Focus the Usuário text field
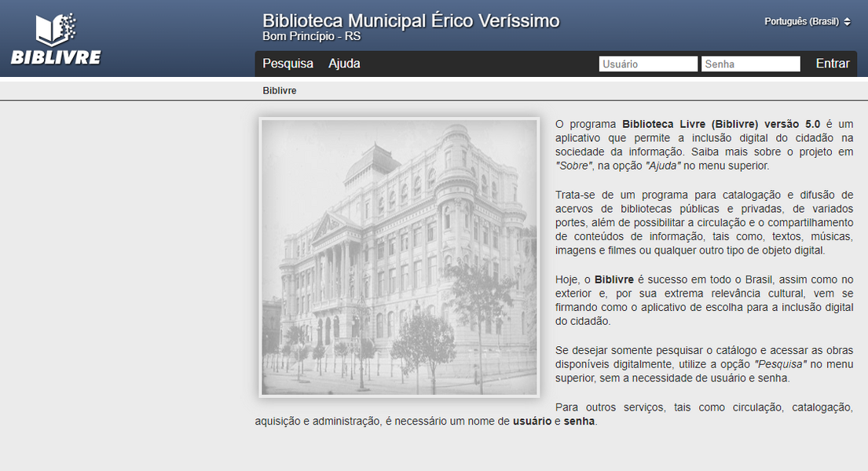Viewport: 868px width, 471px height. [647, 64]
